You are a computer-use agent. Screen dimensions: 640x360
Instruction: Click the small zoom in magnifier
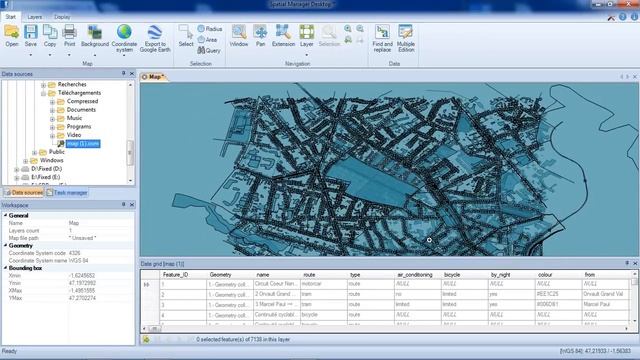point(348,29)
